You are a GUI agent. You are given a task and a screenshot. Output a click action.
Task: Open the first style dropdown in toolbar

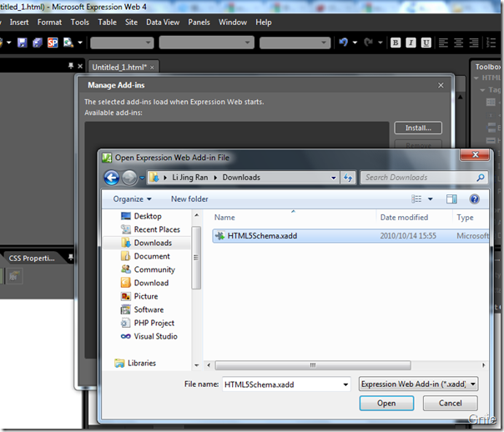122,43
